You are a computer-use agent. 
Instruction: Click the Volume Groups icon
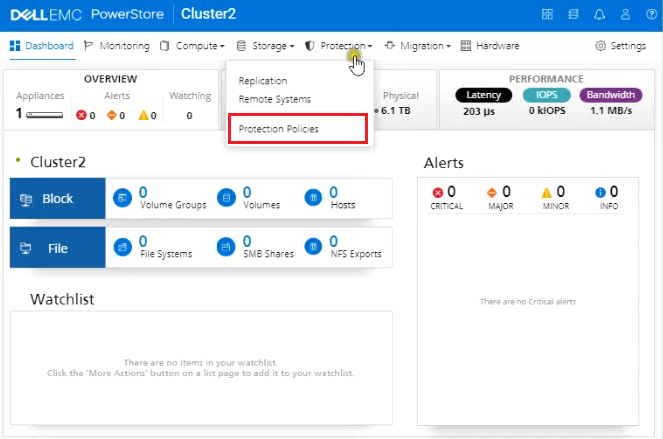pos(123,198)
